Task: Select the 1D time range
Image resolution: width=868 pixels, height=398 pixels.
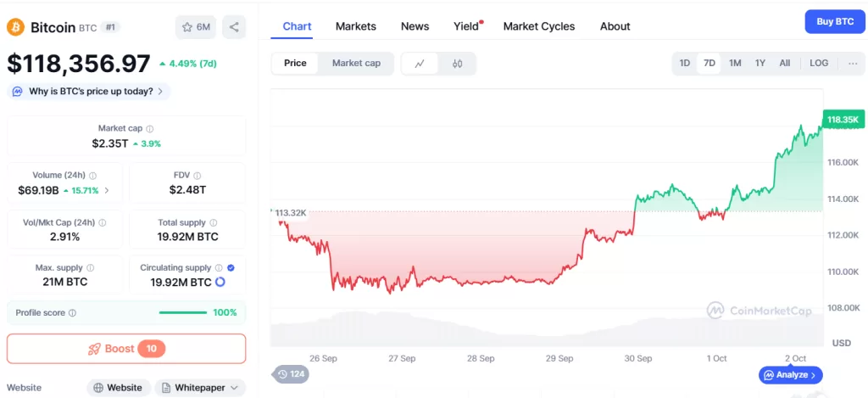Action: pyautogui.click(x=685, y=63)
